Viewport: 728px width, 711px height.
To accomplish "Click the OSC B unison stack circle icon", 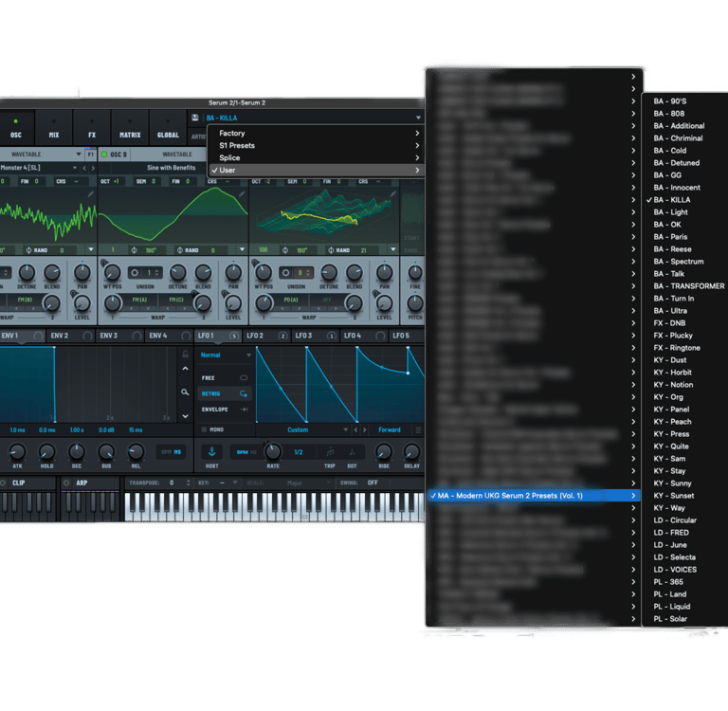I will (x=135, y=273).
